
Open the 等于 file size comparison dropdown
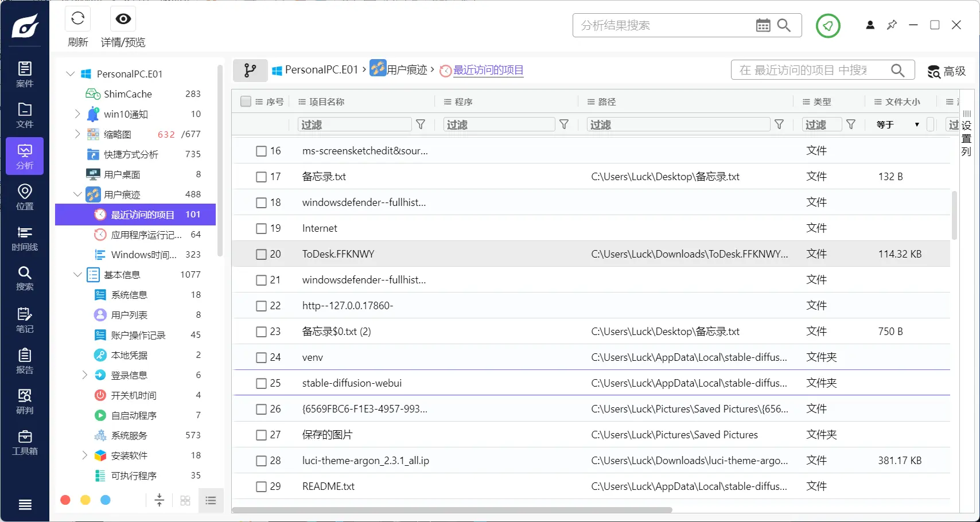coord(898,124)
